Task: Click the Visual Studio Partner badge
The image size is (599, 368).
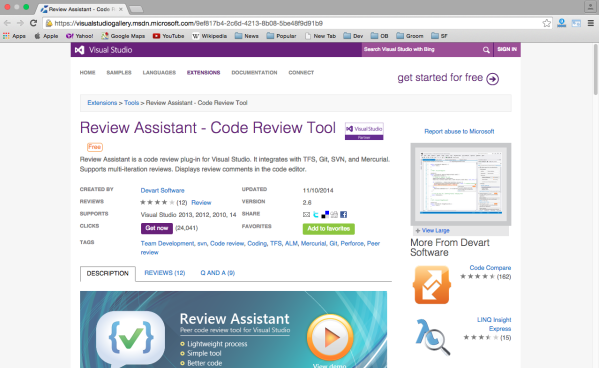Action: point(364,131)
